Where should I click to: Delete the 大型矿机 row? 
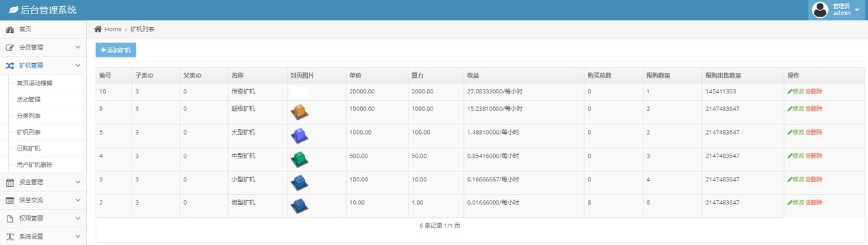coord(814,132)
